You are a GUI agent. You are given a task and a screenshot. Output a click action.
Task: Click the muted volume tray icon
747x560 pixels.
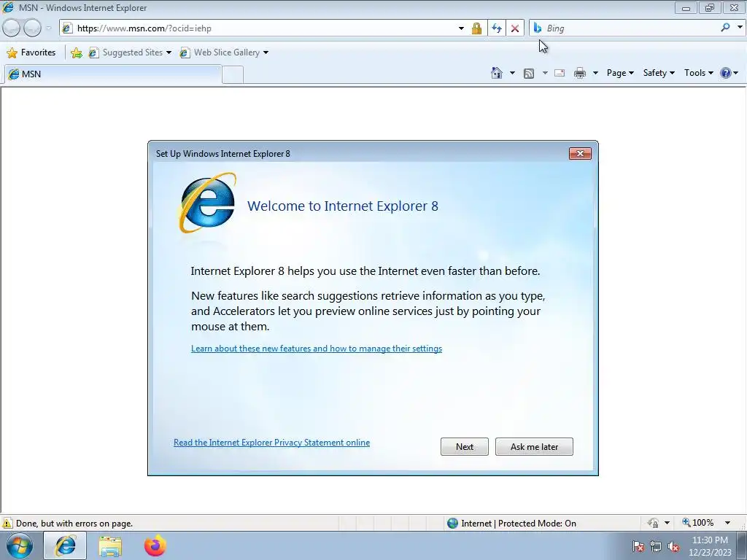[x=673, y=547]
